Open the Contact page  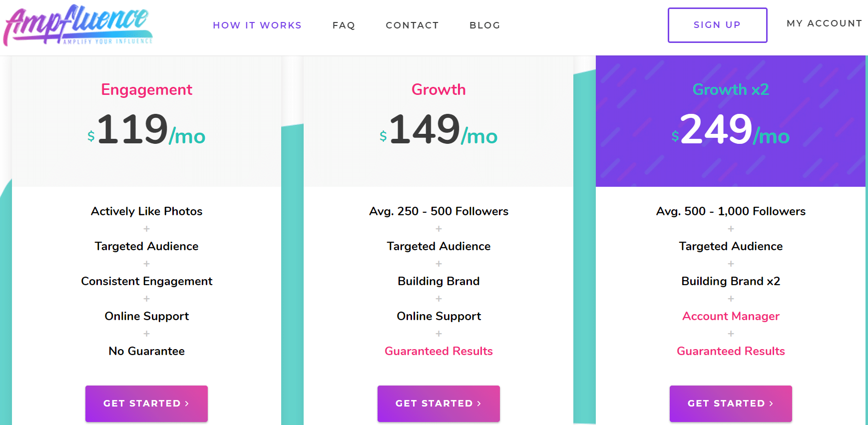[x=412, y=25]
